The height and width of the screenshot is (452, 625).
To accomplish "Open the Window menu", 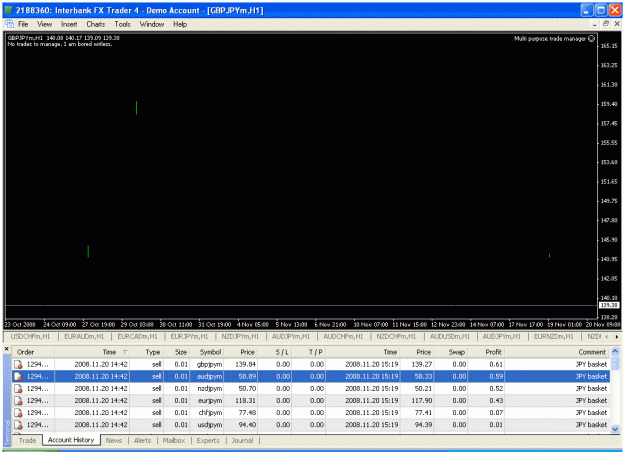I will pos(151,24).
